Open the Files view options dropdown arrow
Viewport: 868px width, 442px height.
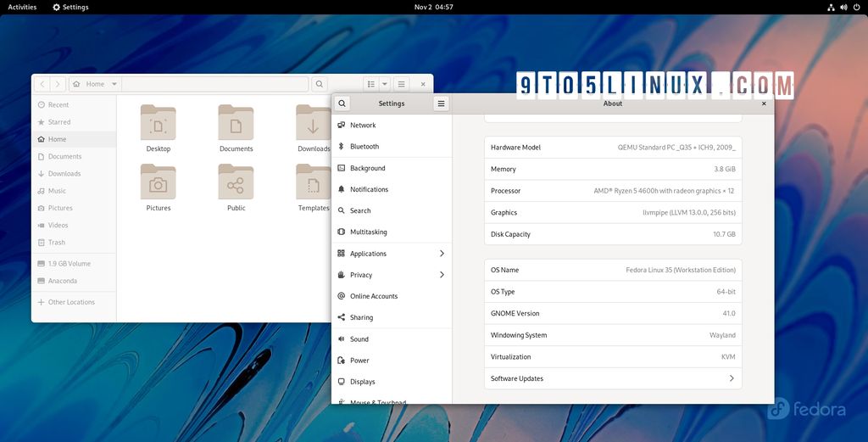pyautogui.click(x=385, y=84)
